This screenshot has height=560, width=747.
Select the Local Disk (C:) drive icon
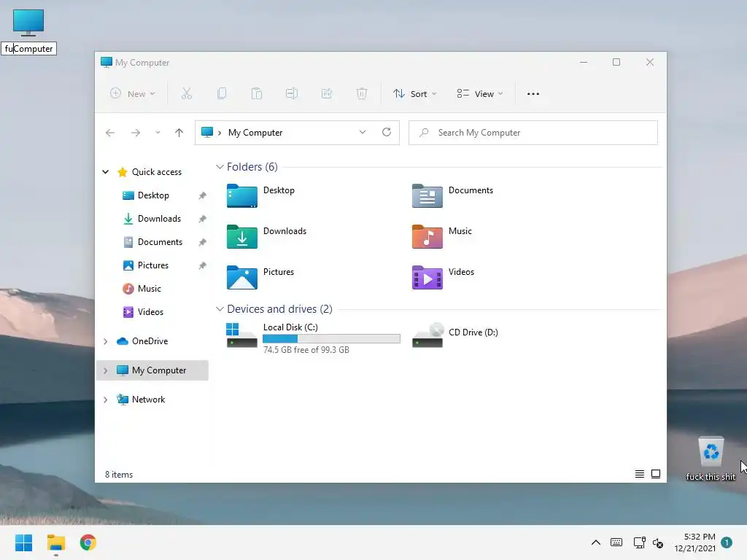242,335
